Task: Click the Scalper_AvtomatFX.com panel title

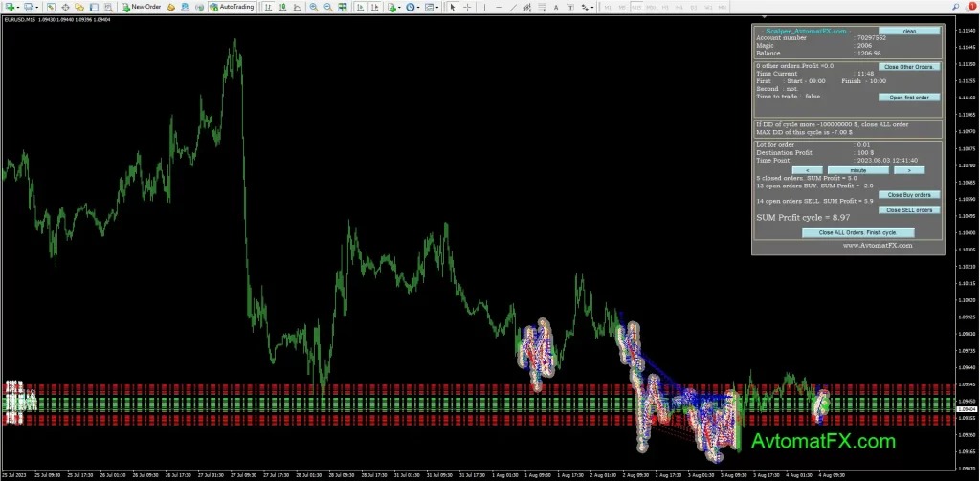Action: [x=806, y=31]
